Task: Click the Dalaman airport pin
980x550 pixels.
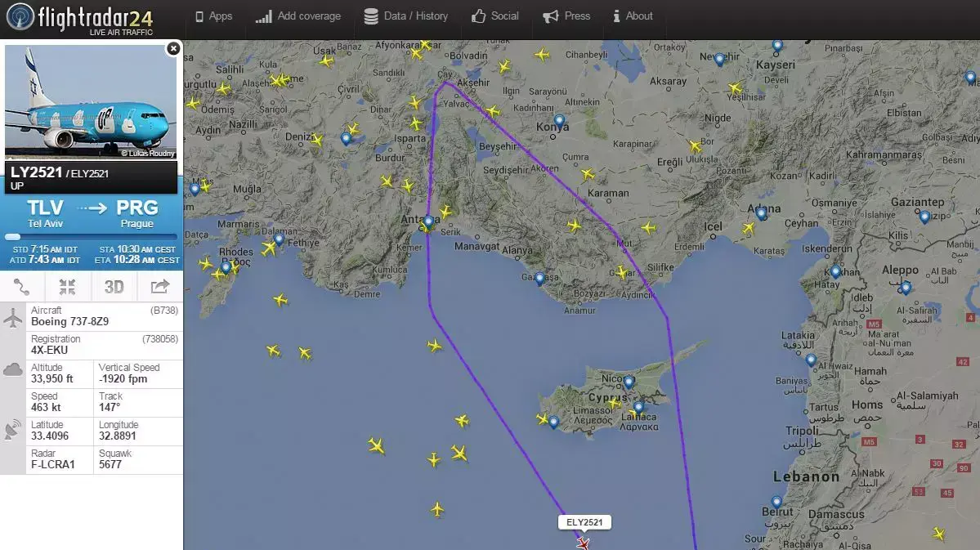Action: click(279, 239)
